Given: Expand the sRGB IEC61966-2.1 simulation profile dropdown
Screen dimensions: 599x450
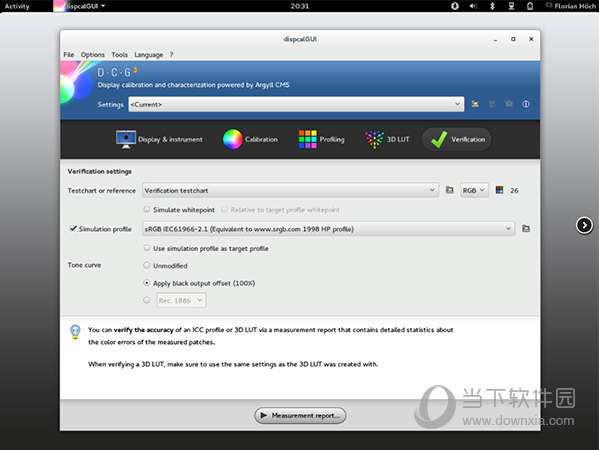Looking at the screenshot, I should click(x=329, y=229).
